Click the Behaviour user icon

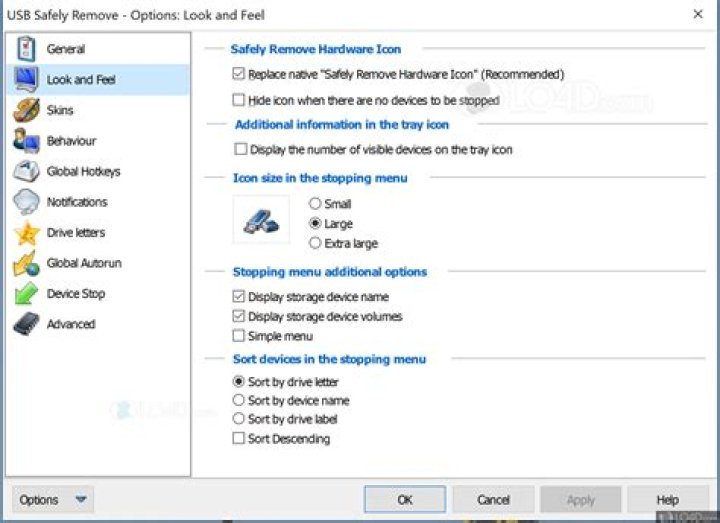pos(26,141)
